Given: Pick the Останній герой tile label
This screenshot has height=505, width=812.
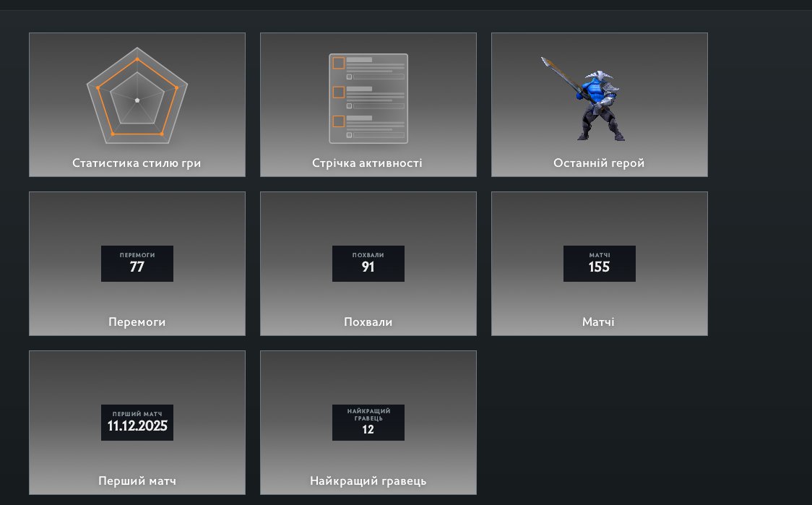Looking at the screenshot, I should pos(599,163).
